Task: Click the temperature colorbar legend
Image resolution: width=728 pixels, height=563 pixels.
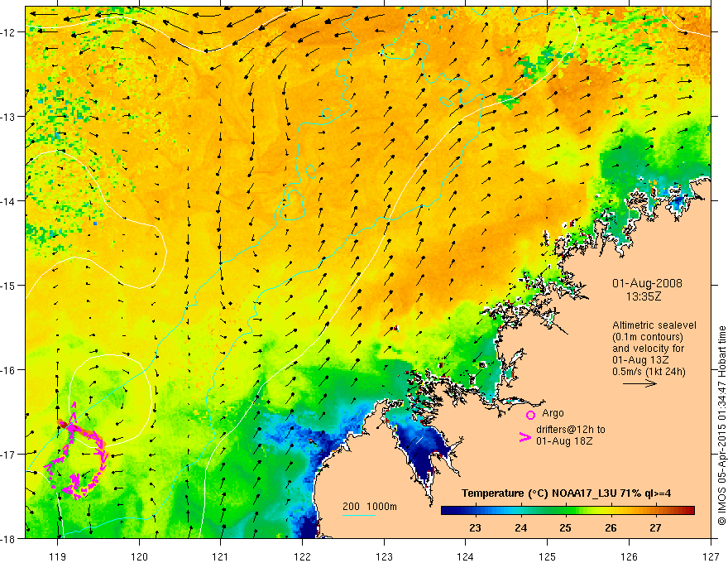Action: [x=568, y=511]
